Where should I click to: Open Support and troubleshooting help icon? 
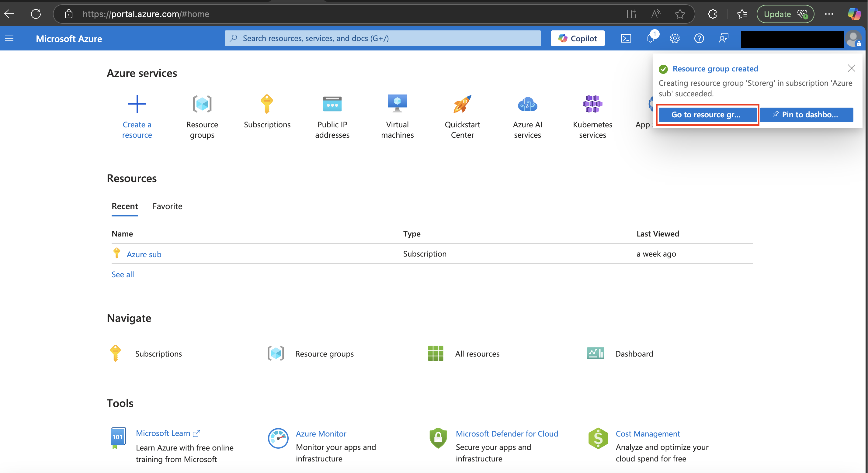pyautogui.click(x=699, y=38)
